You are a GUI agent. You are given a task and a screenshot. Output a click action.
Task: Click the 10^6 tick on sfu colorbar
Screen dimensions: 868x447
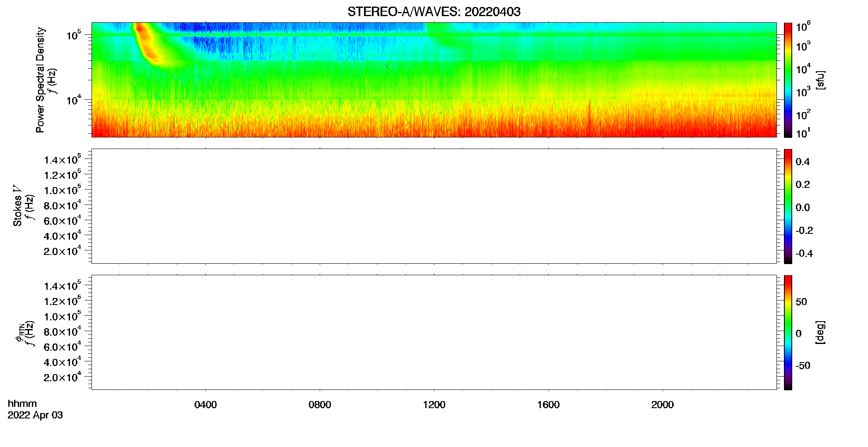click(803, 26)
